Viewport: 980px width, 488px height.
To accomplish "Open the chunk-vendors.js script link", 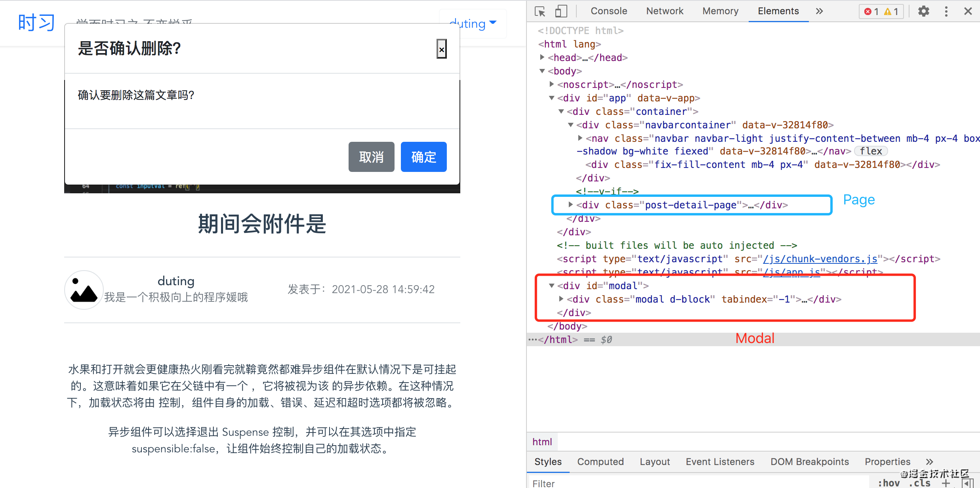I will 820,259.
